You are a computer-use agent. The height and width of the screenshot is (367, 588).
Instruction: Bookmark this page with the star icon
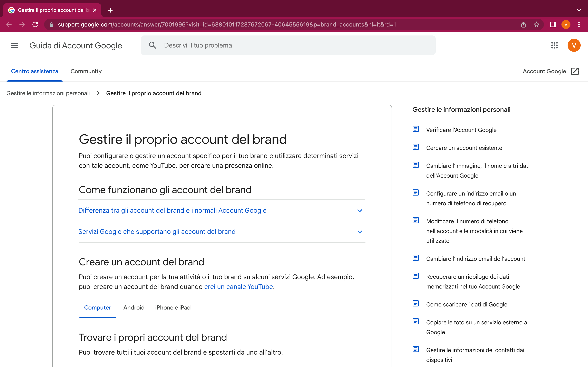537,24
